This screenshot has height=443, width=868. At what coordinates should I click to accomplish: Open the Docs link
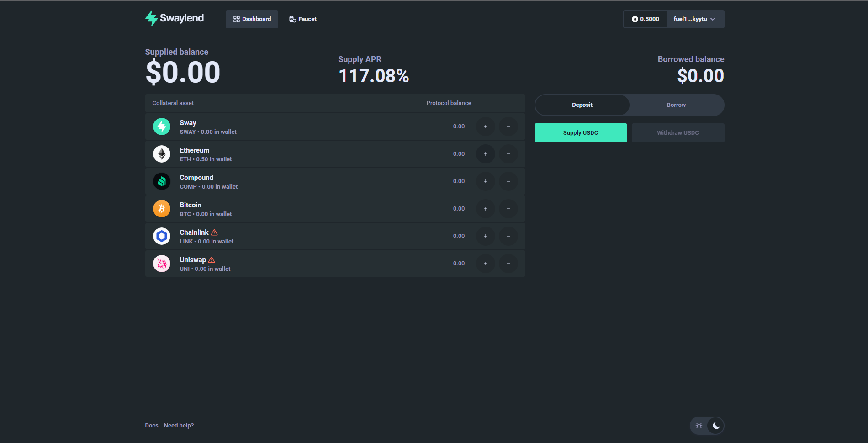[x=152, y=426]
